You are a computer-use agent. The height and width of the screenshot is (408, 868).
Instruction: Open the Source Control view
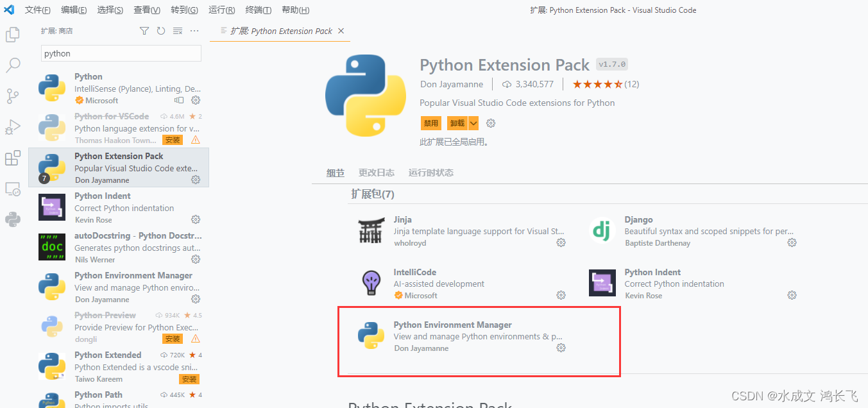click(x=13, y=96)
